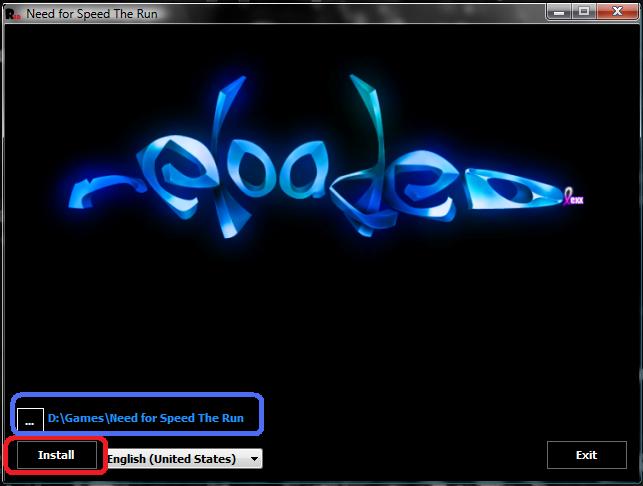The width and height of the screenshot is (643, 486).
Task: Close the installer window with X
Action: [x=616, y=11]
